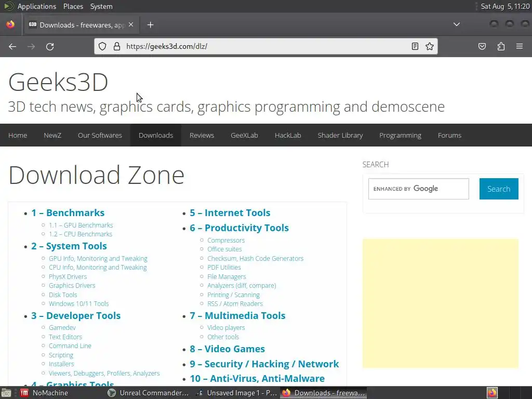Screen dimensions: 532x399
Task: Open Home in the site navigation
Action: tap(18, 135)
